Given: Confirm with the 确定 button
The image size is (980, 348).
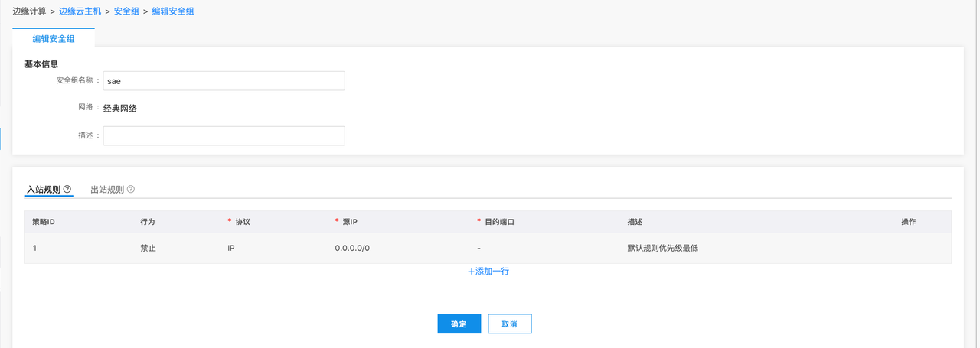Looking at the screenshot, I should pyautogui.click(x=459, y=324).
